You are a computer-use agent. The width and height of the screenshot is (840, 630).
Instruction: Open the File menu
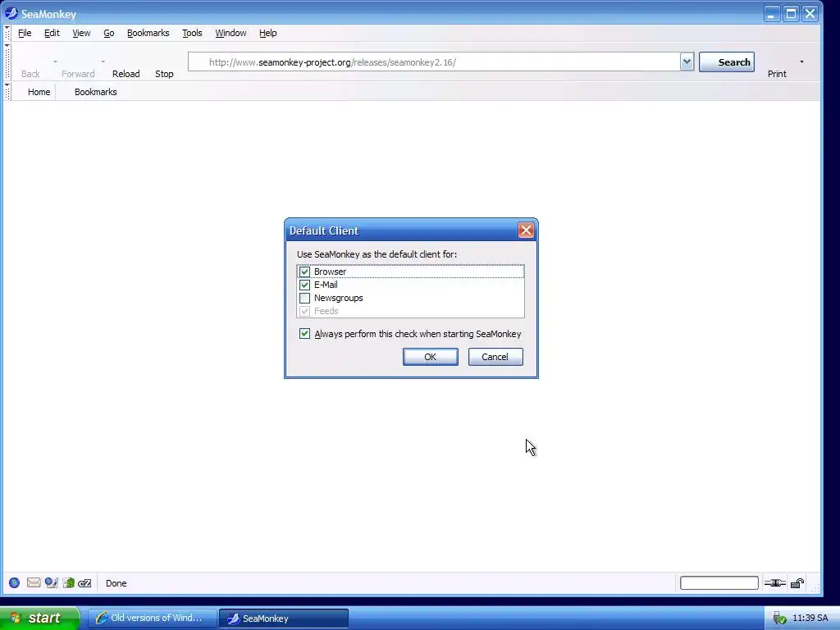point(25,33)
